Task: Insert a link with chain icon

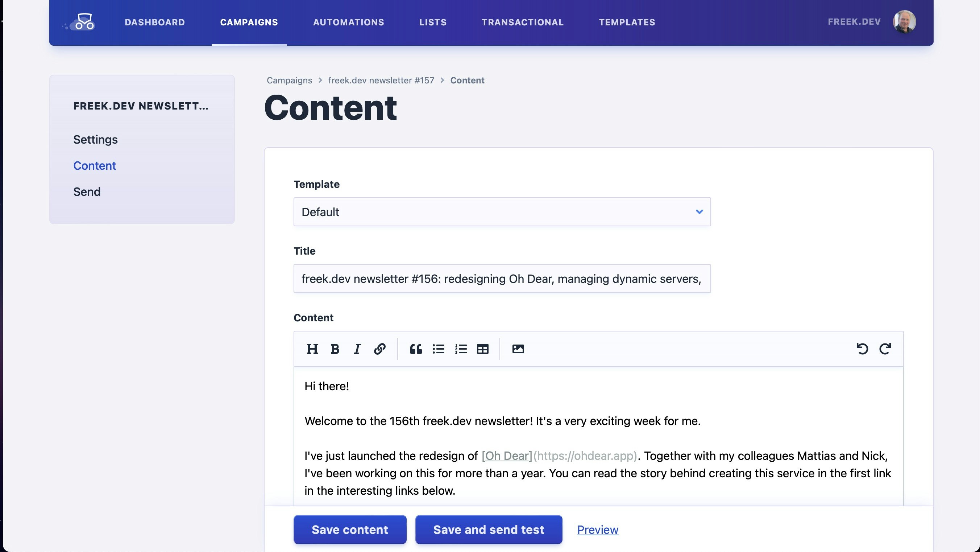Action: pos(380,349)
